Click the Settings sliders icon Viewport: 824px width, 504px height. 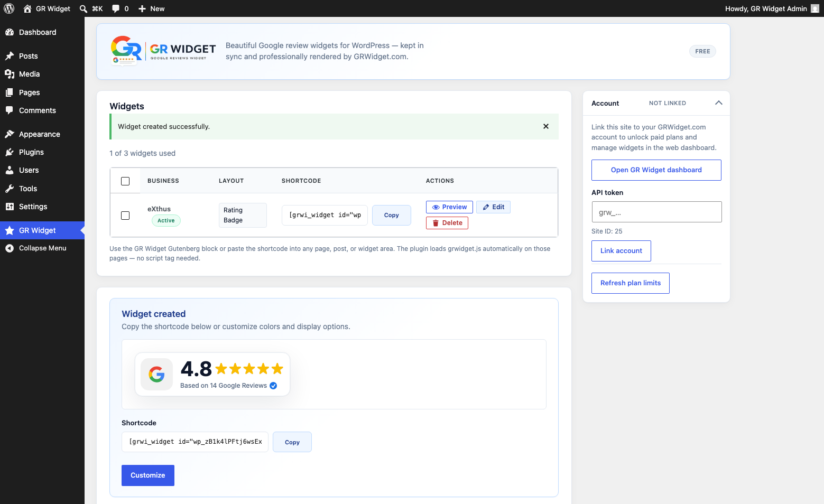(10, 207)
